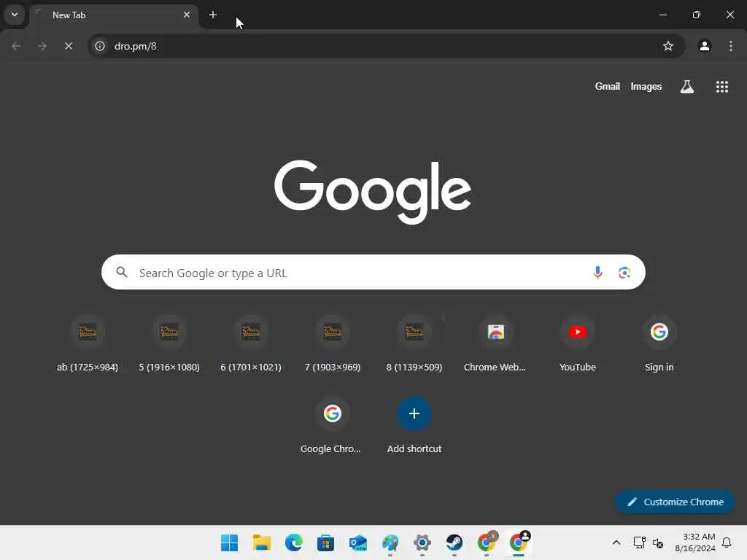Stop loading the page
The width and height of the screenshot is (747, 560).
(68, 46)
